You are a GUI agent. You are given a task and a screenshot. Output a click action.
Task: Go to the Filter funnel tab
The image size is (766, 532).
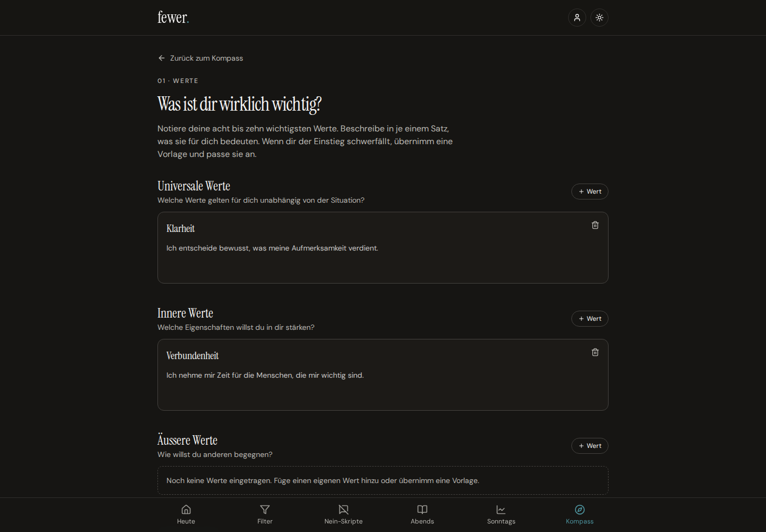coord(265,514)
